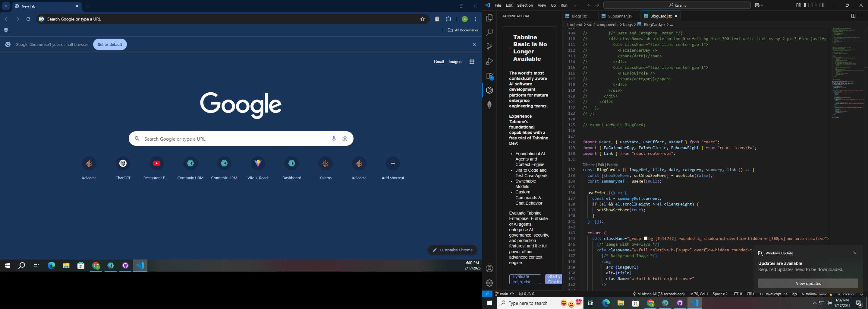Click the green profile avatar in Chrome
This screenshot has width=868, height=309.
pyautogui.click(x=464, y=19)
